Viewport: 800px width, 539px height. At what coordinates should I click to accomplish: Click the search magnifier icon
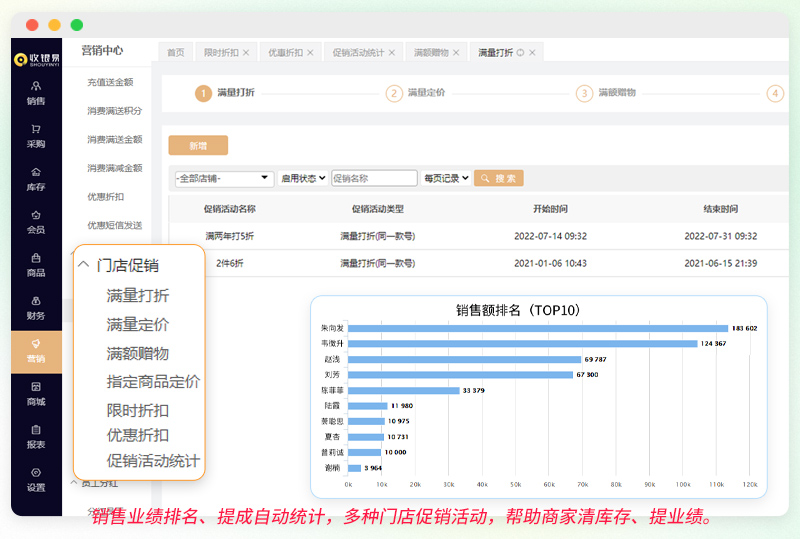(485, 178)
